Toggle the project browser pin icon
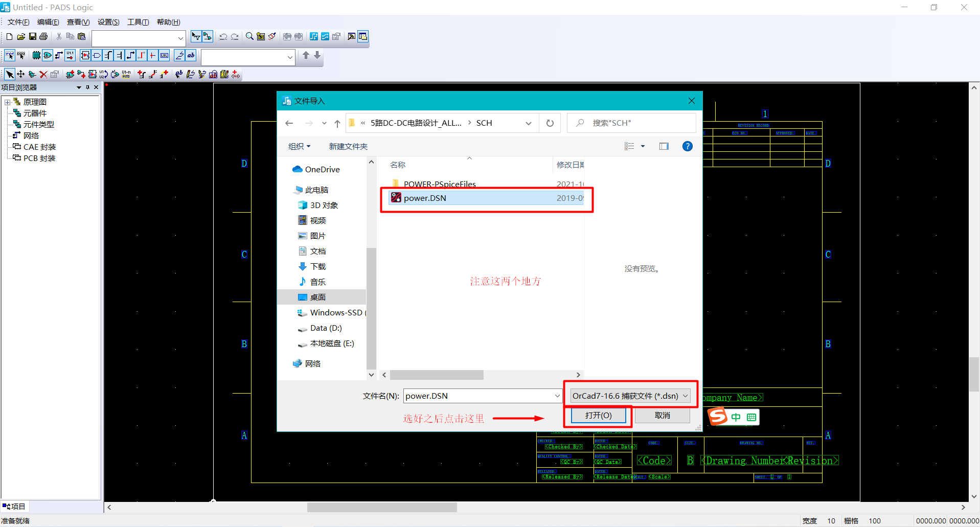 tap(87, 87)
